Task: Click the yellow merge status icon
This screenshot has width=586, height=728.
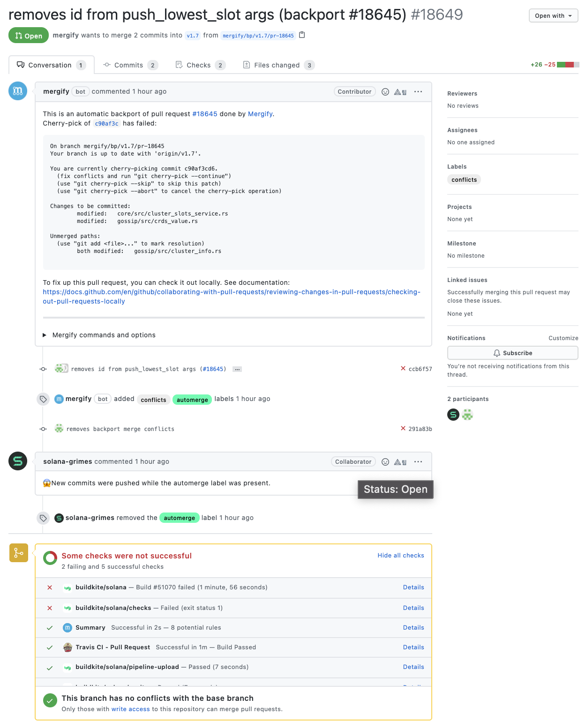Action: (19, 553)
